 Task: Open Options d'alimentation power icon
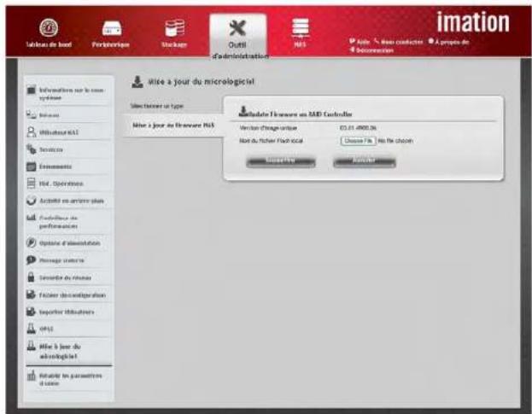(x=32, y=242)
